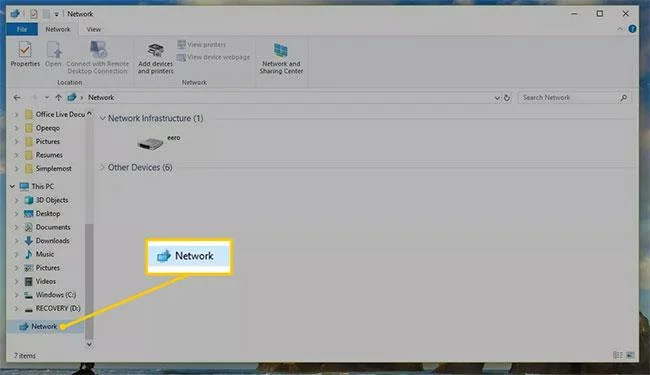The height and width of the screenshot is (375, 650).
Task: Select Connect with Remote Desktop Connection
Action: (x=98, y=58)
